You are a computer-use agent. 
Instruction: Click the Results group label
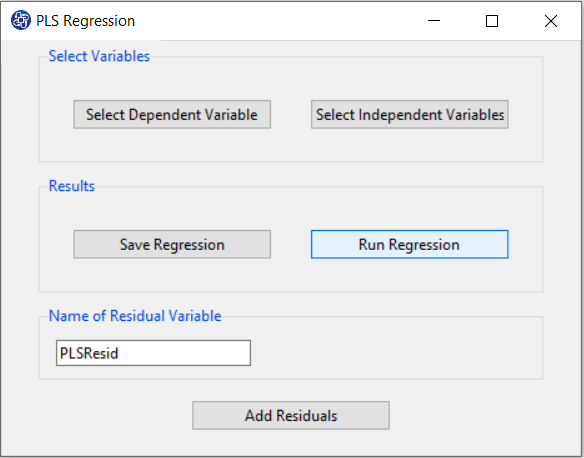[72, 186]
